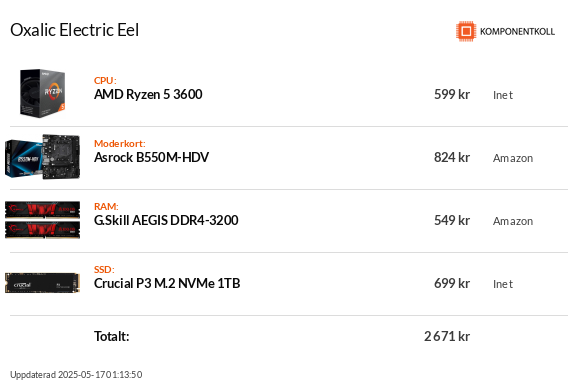577x388 pixels.
Task: Open the Asrock B550M-HDV product name
Action: click(x=151, y=157)
